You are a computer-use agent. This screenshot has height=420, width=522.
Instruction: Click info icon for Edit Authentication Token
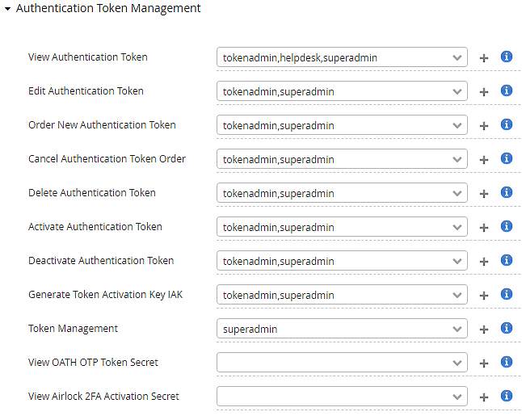click(507, 91)
